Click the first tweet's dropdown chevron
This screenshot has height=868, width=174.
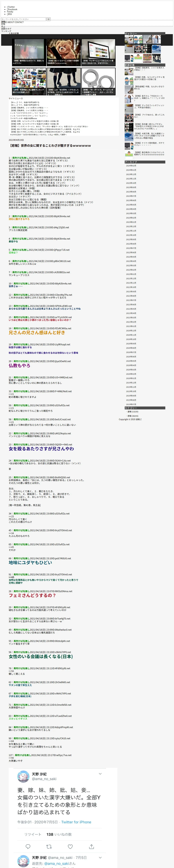[x=100, y=774]
